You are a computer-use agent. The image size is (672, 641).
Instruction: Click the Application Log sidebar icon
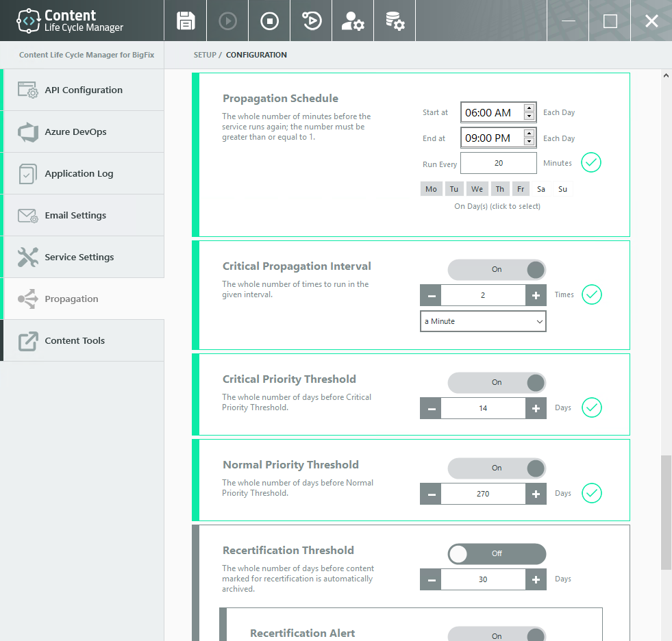coord(28,173)
